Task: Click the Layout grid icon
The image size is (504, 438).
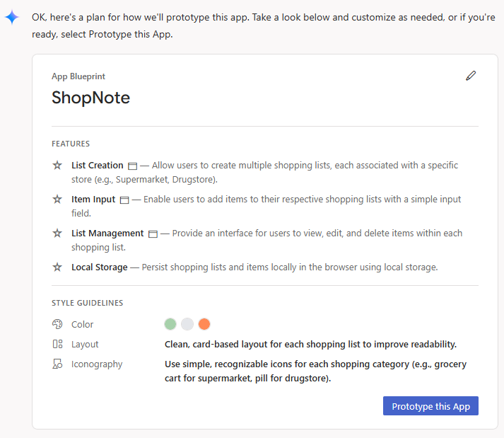Action: tap(57, 344)
